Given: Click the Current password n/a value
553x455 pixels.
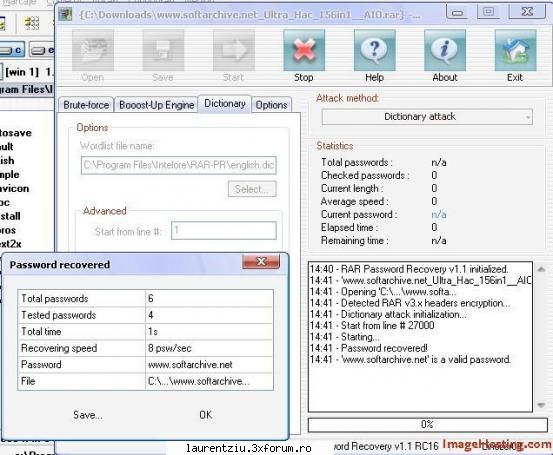Looking at the screenshot, I should (x=439, y=214).
